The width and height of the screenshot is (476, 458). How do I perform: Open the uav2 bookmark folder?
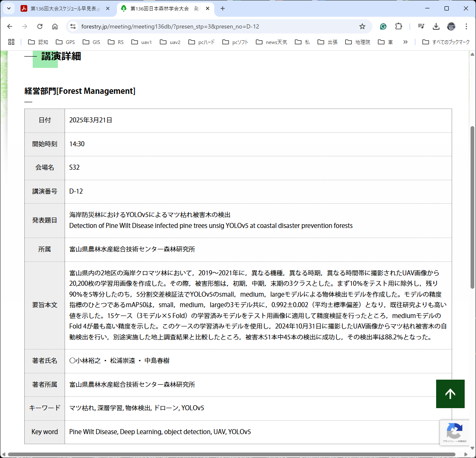pyautogui.click(x=170, y=42)
